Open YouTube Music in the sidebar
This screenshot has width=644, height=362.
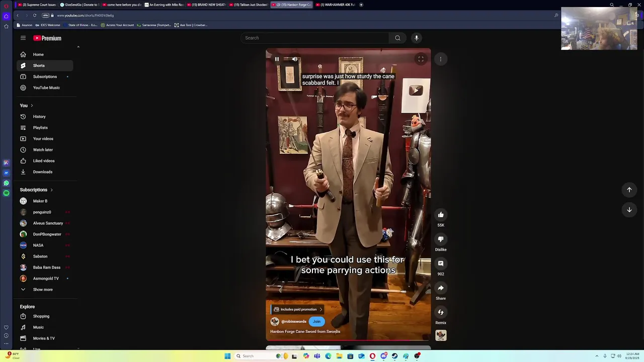(x=44, y=87)
